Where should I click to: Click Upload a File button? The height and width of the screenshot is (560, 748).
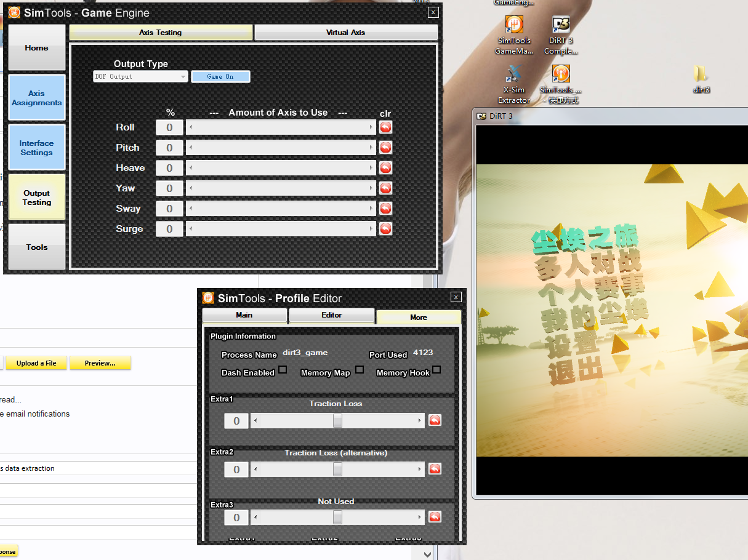[36, 363]
